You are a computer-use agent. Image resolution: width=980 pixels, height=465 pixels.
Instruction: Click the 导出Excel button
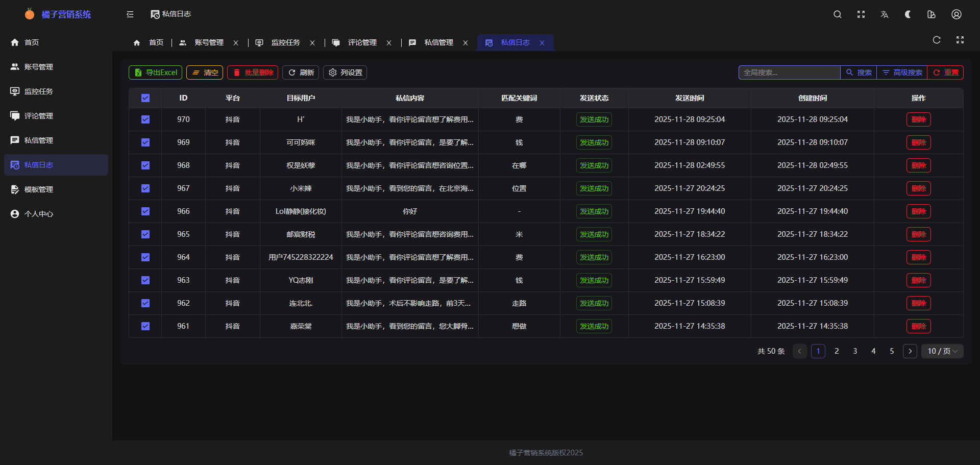pos(156,72)
